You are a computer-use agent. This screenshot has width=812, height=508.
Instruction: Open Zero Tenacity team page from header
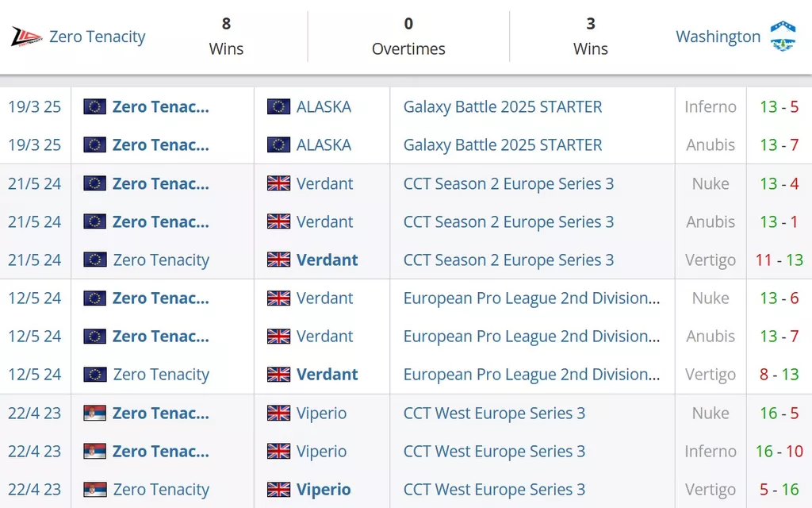(97, 37)
